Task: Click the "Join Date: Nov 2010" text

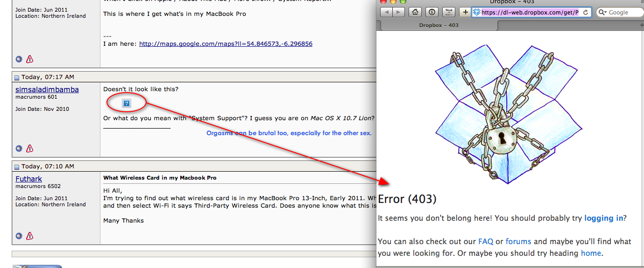Action: (42, 109)
